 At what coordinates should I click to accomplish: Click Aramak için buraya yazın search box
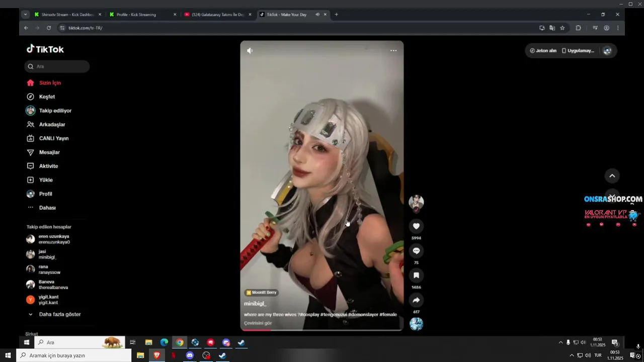coord(74,355)
